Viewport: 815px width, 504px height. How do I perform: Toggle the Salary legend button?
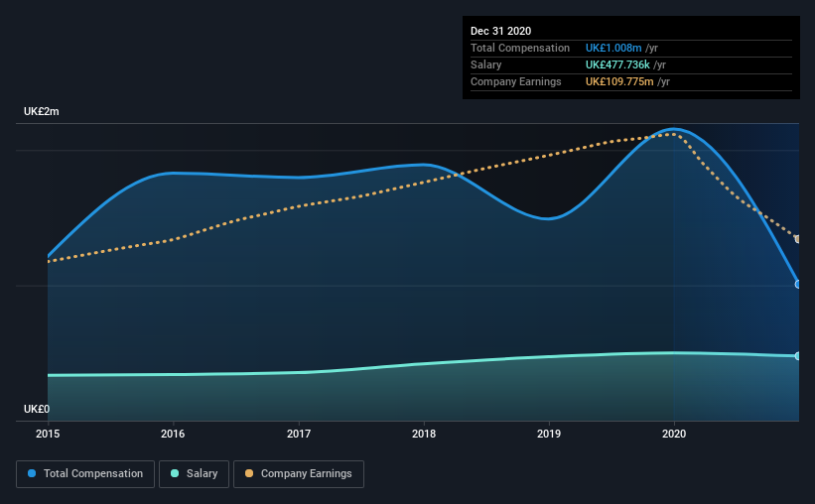[x=194, y=474]
